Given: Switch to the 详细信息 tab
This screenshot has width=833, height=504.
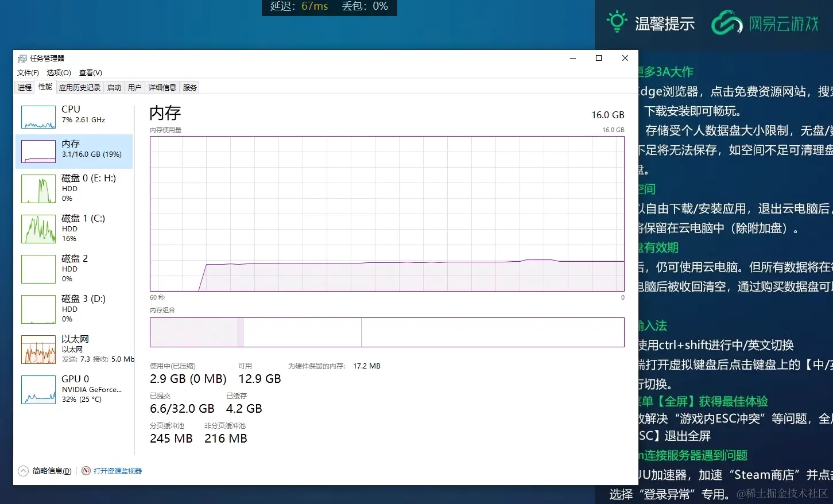Looking at the screenshot, I should pyautogui.click(x=162, y=88).
